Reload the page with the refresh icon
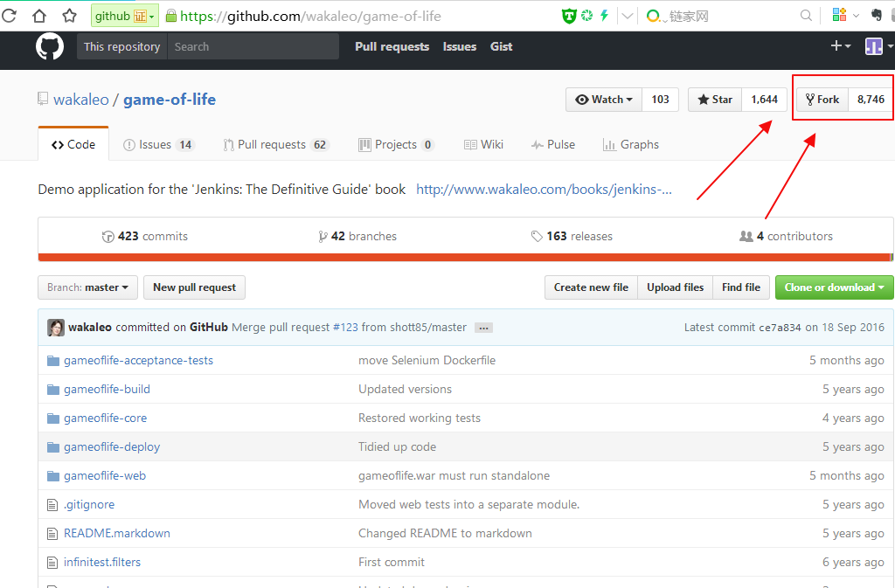Screen dimensions: 895x588 [9, 16]
